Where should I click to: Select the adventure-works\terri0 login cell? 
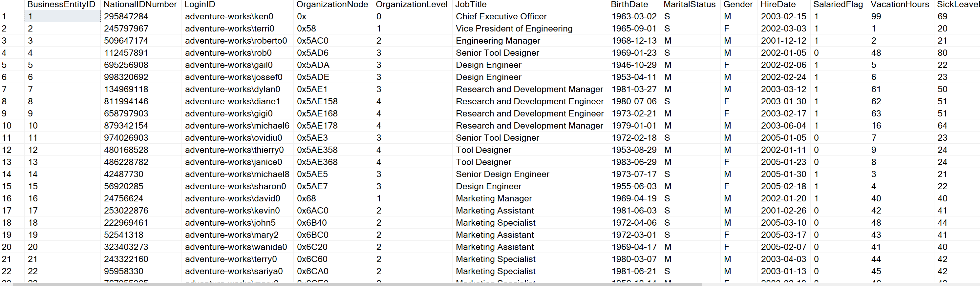(229, 29)
